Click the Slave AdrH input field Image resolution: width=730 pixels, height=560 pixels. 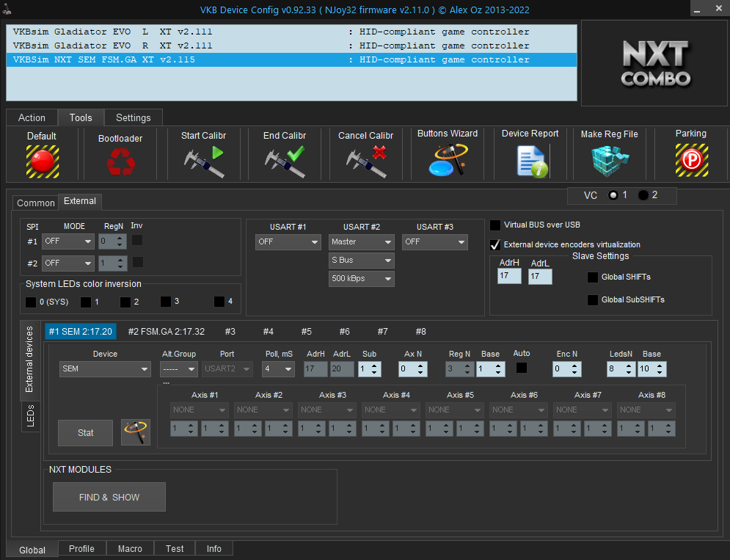(x=509, y=276)
